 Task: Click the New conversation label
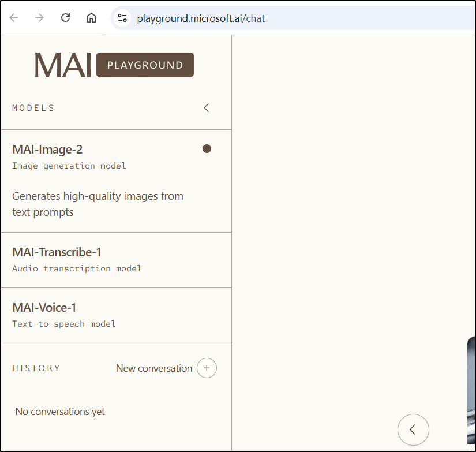(154, 368)
